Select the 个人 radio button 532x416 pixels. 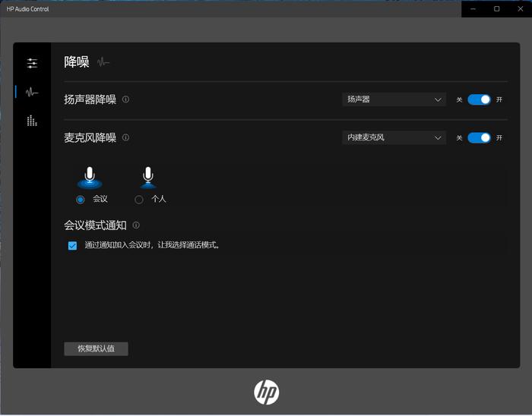point(139,200)
